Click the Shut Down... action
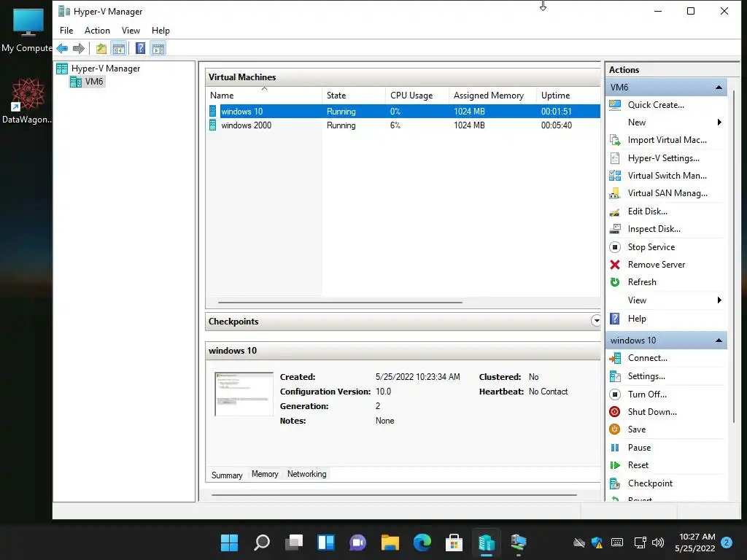 (652, 412)
